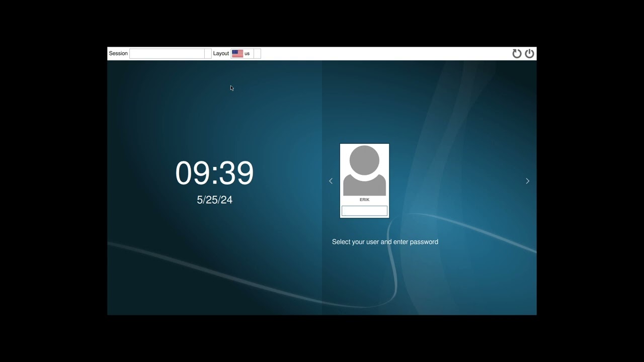Click the 09:39 clock text

tap(214, 173)
